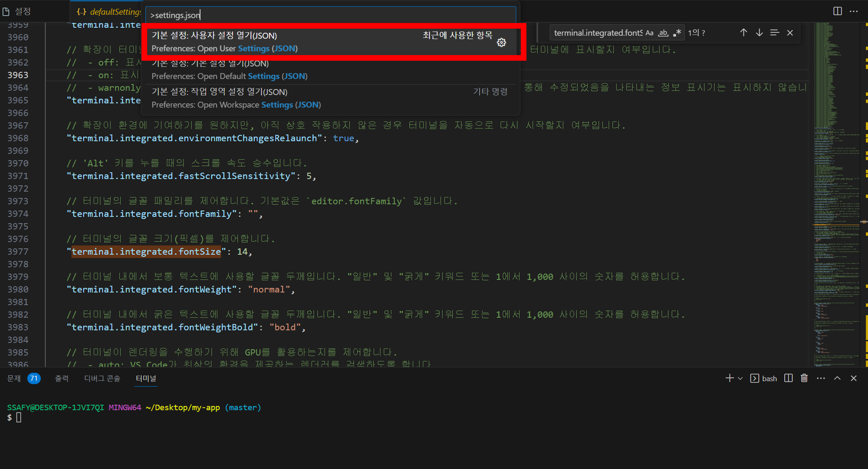This screenshot has height=469, width=868.
Task: Toggle Match Whole Word in find box
Action: [x=663, y=33]
